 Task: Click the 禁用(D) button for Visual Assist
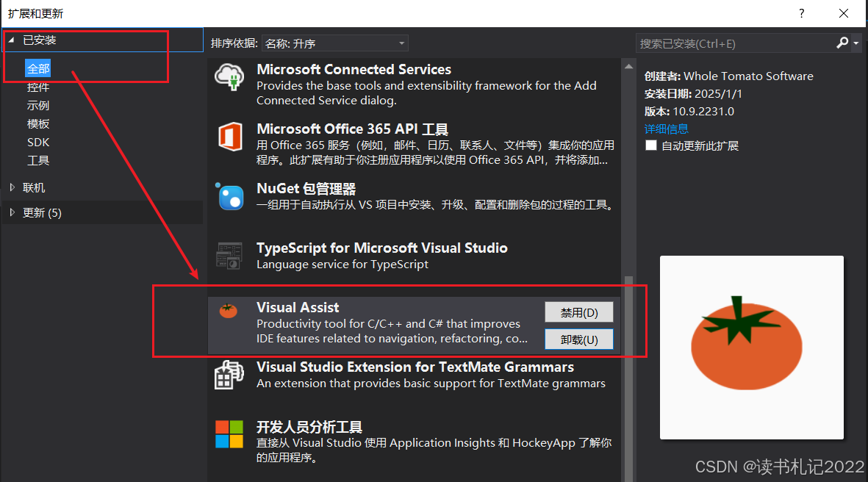pyautogui.click(x=579, y=312)
